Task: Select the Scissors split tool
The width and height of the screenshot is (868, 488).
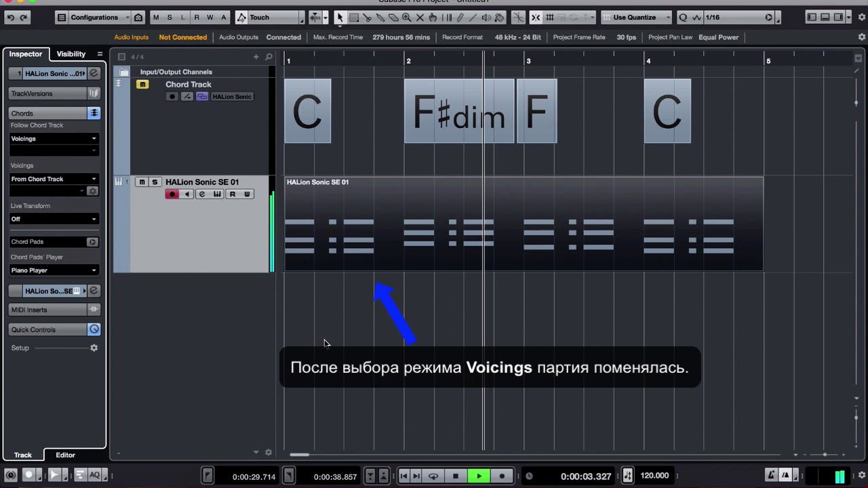Action: point(368,17)
